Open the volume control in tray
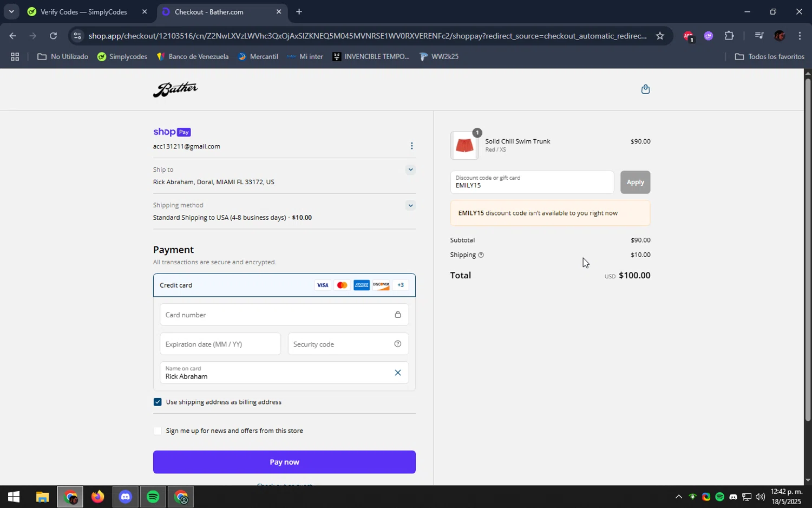 coord(760,497)
